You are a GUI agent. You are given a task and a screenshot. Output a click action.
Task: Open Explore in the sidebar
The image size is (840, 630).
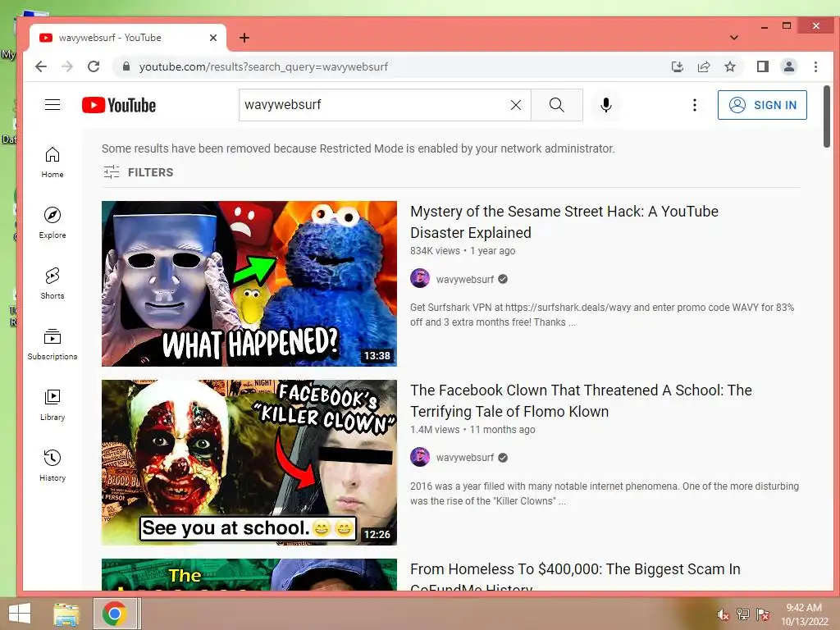coord(52,223)
